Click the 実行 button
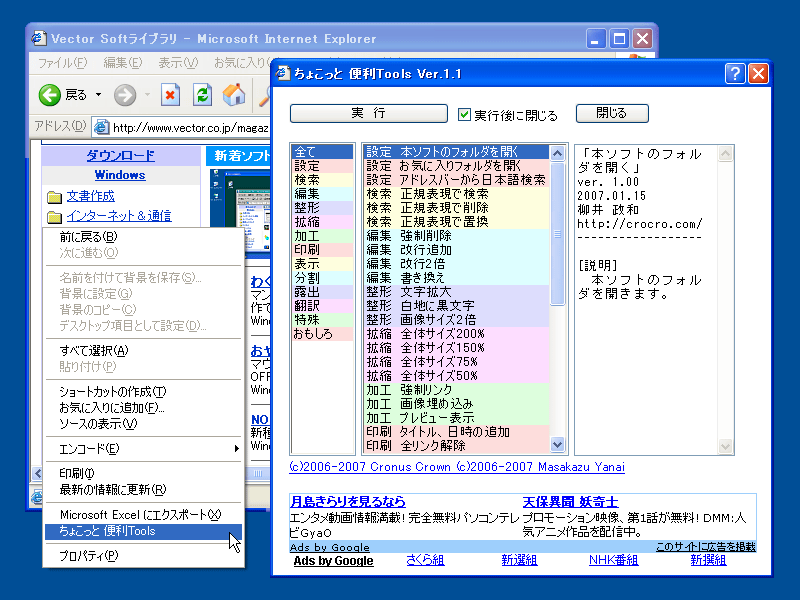 (x=368, y=113)
